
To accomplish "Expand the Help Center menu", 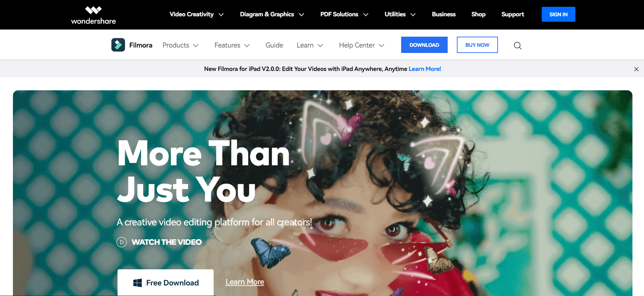I will coord(361,45).
